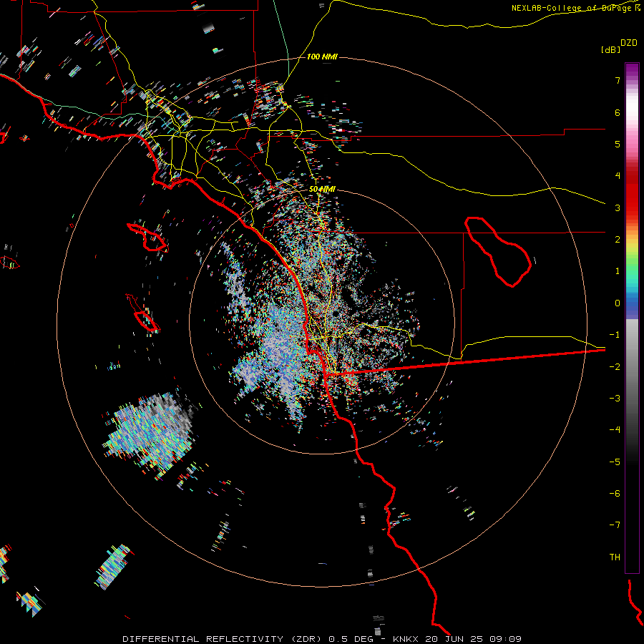Click the 50 NMI range ring label
The width and height of the screenshot is (644, 644).
click(322, 190)
